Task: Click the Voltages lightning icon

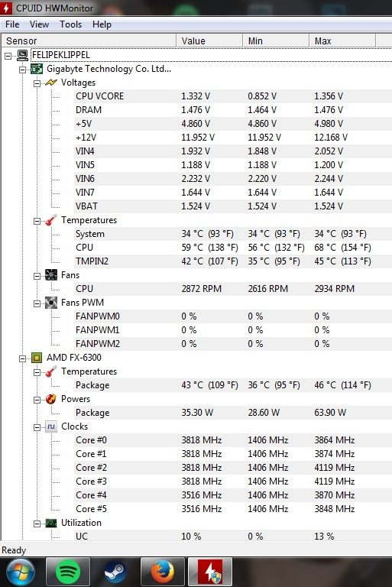Action: pos(51,83)
